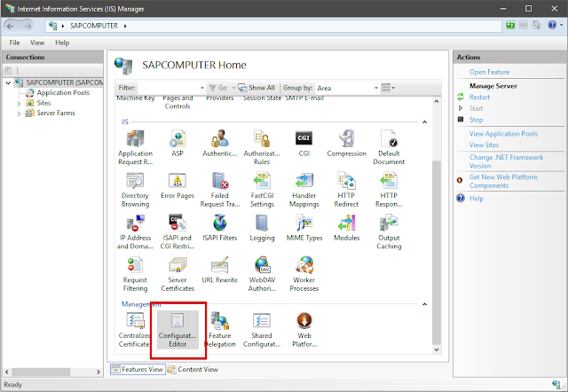Open Handler Mappings feature

pos(304,190)
